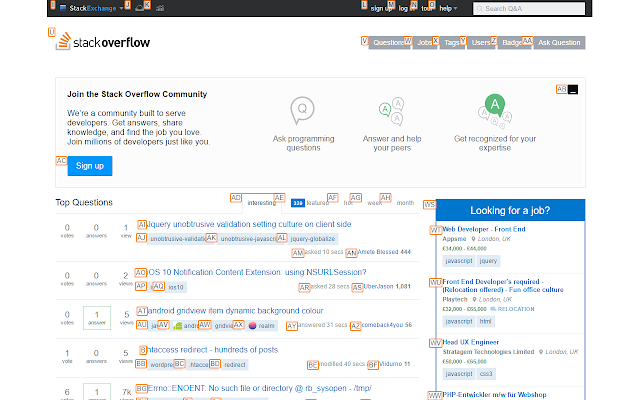Open Web Developer - Front End job listing
Viewport: 640px width, 400px height.
point(484,229)
